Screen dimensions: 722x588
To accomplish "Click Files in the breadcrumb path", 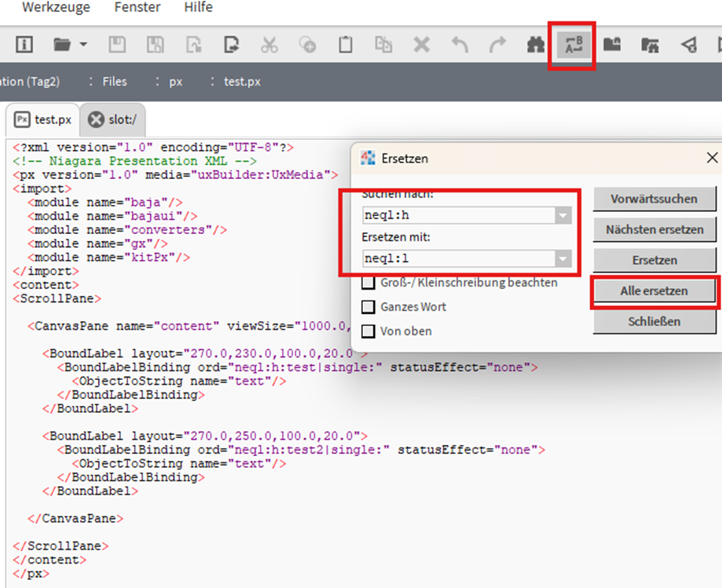I will click(115, 82).
